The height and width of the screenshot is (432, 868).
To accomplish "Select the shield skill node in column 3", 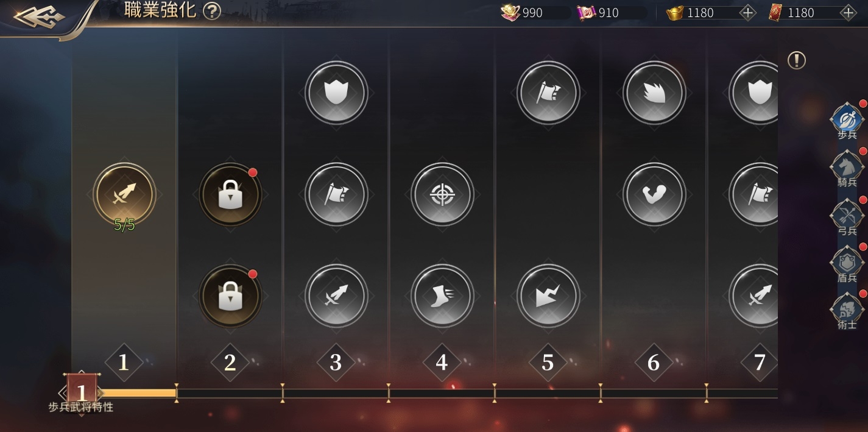I will tap(336, 93).
